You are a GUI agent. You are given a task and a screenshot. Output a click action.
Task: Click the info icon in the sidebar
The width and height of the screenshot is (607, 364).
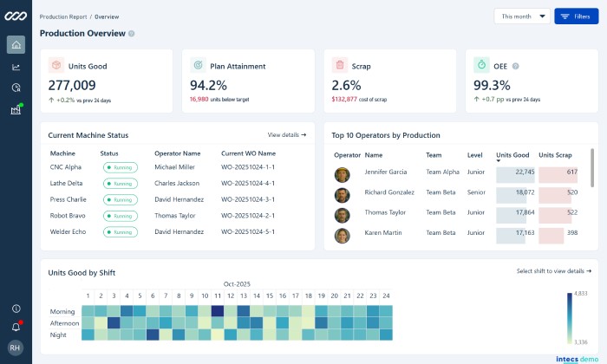[16, 309]
